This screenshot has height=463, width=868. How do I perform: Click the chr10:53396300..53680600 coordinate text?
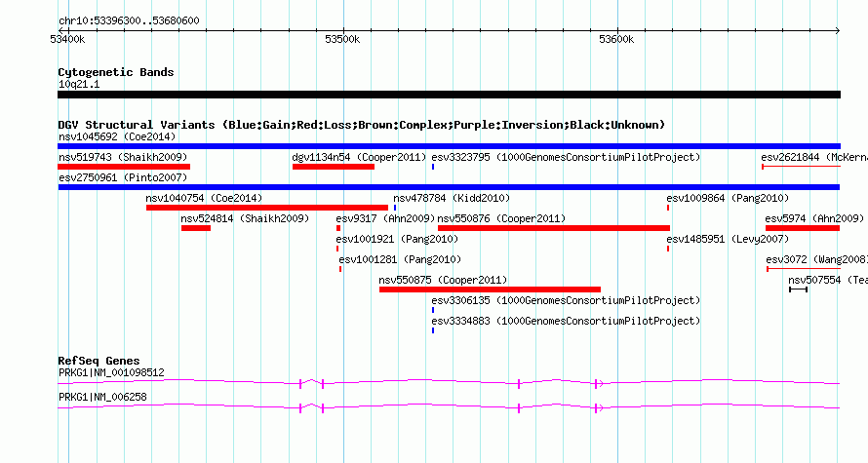click(x=129, y=20)
